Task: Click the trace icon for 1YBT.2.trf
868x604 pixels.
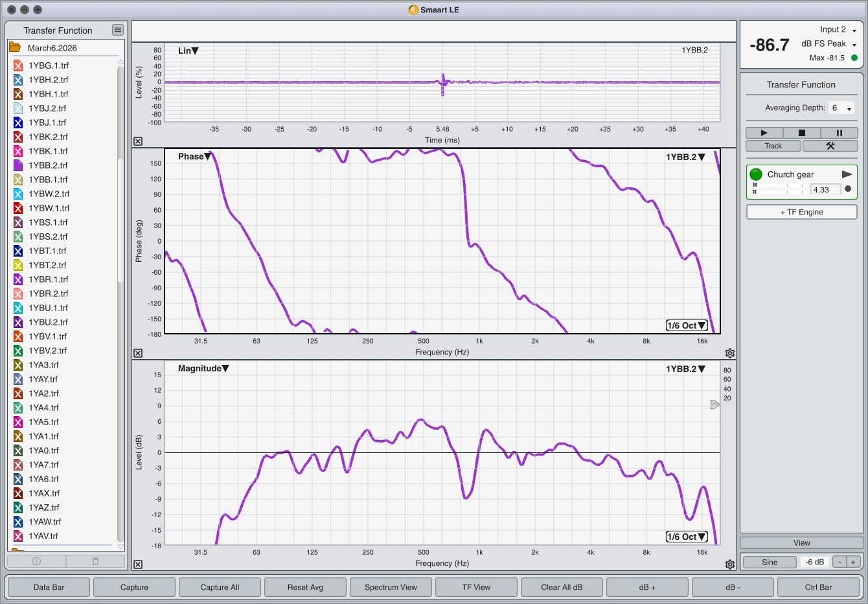Action: [18, 265]
